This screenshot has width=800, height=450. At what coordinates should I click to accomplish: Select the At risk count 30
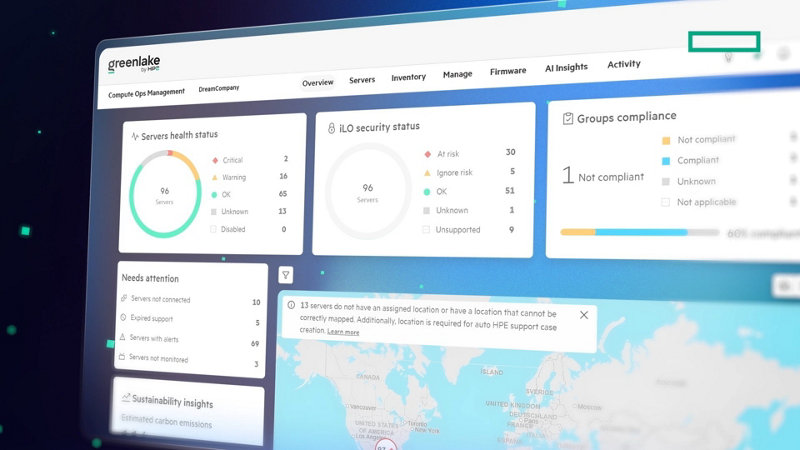510,152
